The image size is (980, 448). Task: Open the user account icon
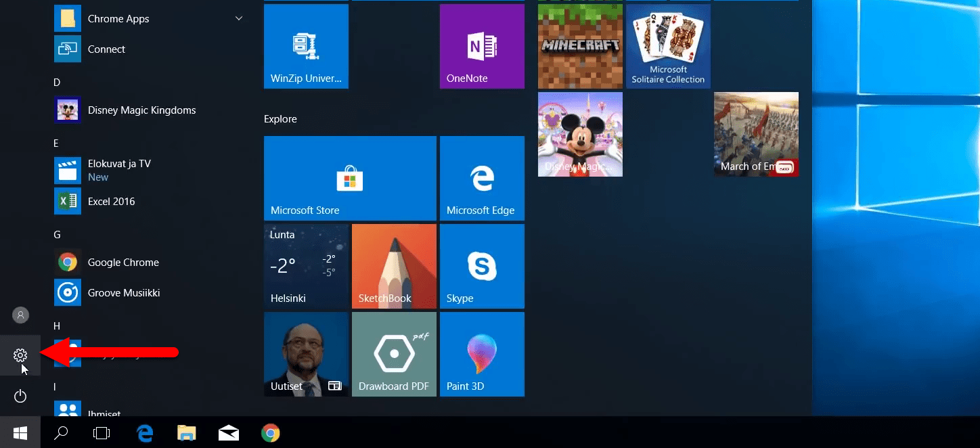20,315
